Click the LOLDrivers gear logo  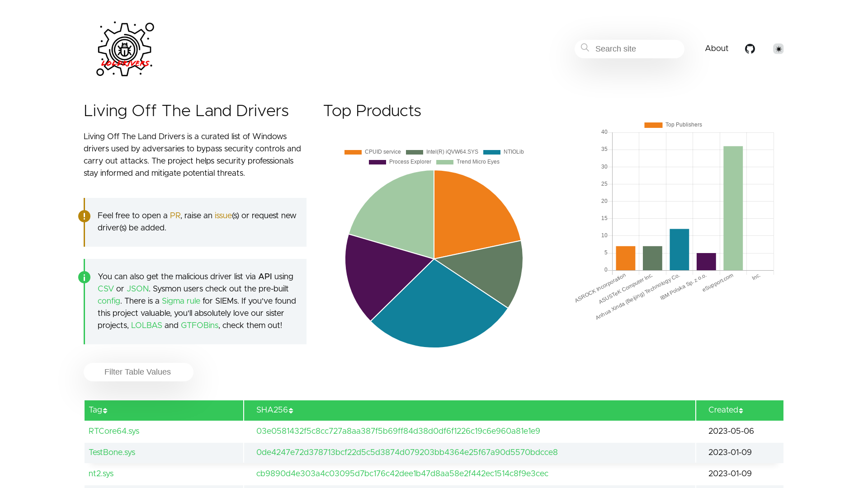click(125, 49)
